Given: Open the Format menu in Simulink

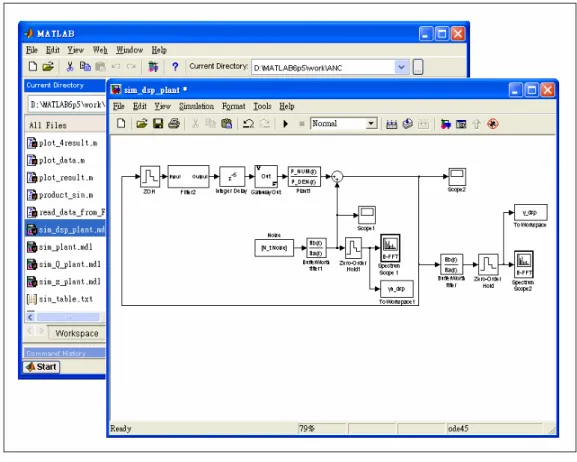Looking at the screenshot, I should [x=233, y=106].
